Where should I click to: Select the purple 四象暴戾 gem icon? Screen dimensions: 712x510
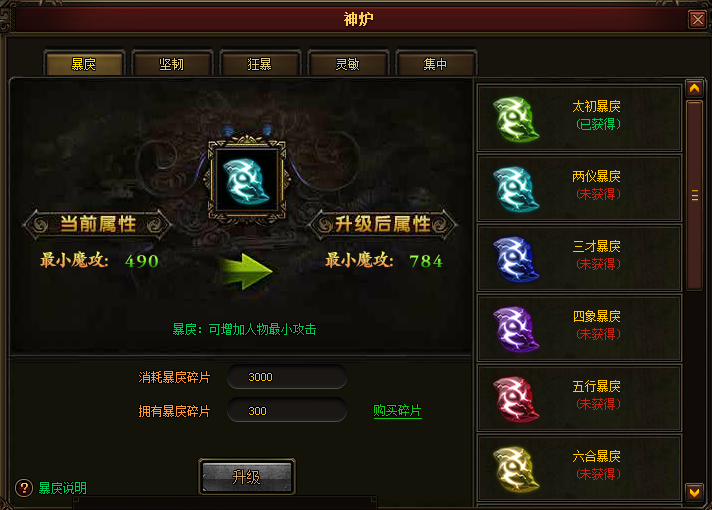click(x=516, y=329)
